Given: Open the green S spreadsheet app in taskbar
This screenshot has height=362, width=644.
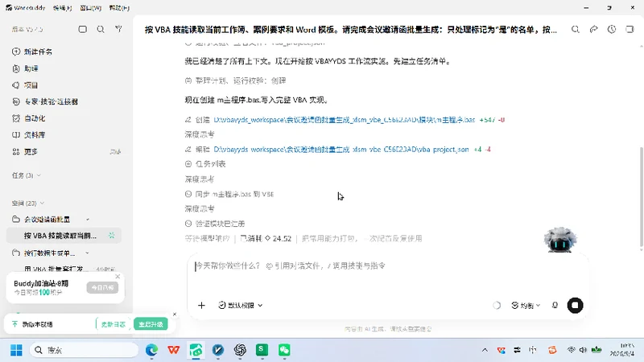Looking at the screenshot, I should click(262, 350).
